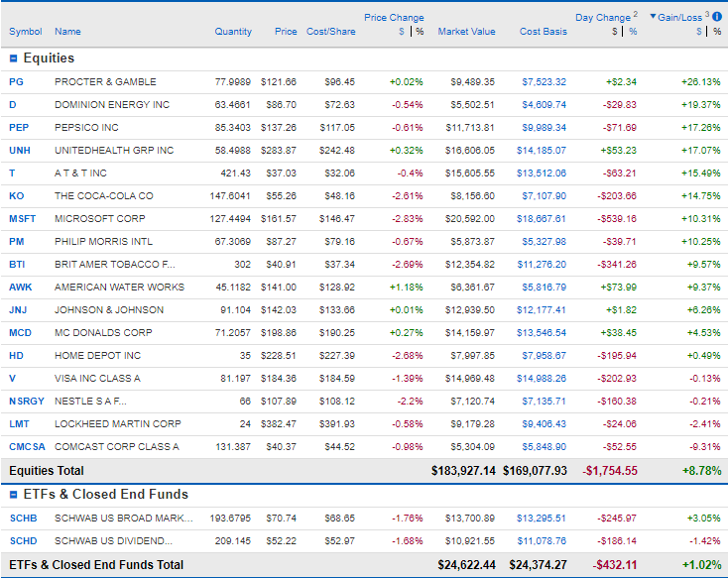Open cost basis $7,107.90 for Coca-Cola
Image resolution: width=728 pixels, height=578 pixels.
point(545,196)
